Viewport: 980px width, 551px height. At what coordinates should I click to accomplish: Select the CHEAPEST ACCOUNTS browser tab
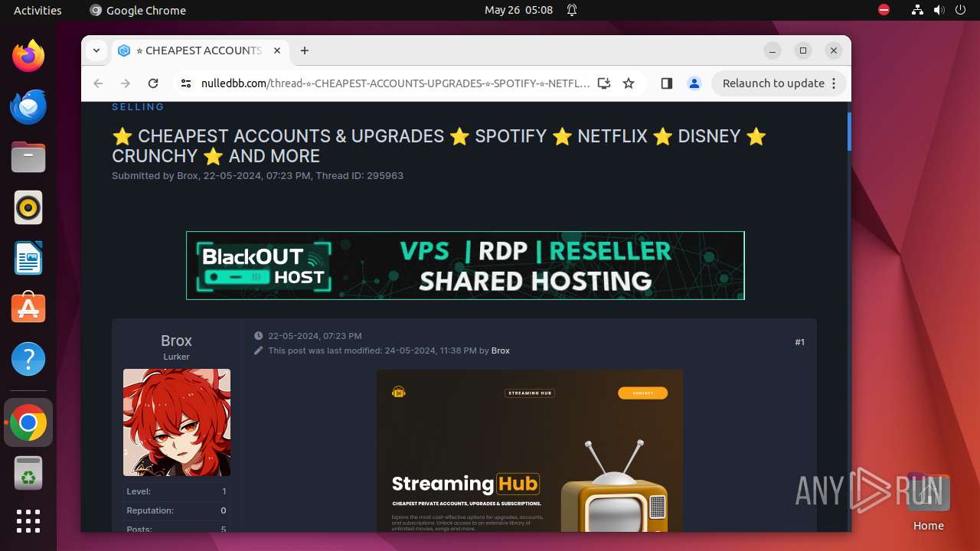[199, 51]
